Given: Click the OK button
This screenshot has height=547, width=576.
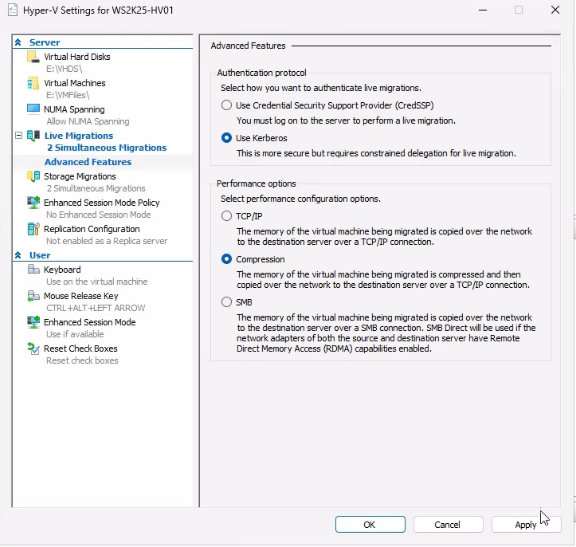Looking at the screenshot, I should tap(370, 525).
